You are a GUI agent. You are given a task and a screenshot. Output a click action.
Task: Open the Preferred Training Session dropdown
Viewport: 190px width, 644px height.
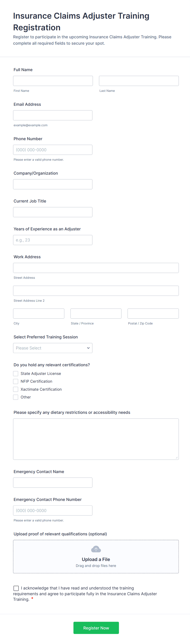click(53, 348)
